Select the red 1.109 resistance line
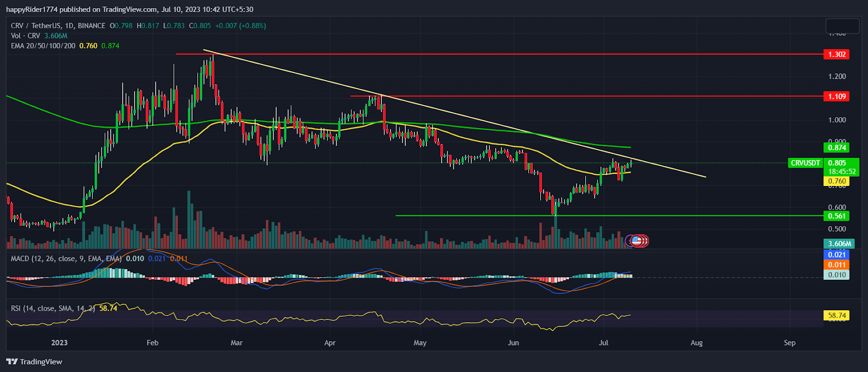Viewport: 868px width, 372px height. (586, 96)
